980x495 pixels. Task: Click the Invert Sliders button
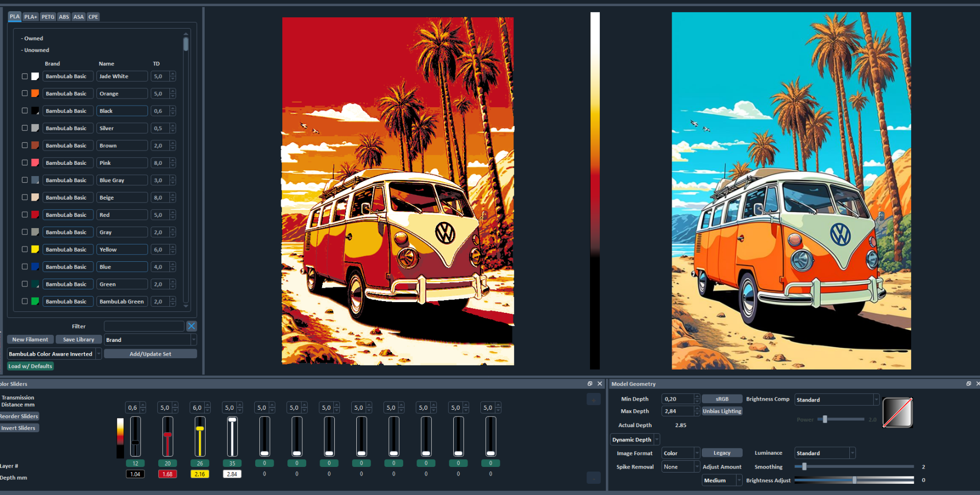click(x=19, y=428)
